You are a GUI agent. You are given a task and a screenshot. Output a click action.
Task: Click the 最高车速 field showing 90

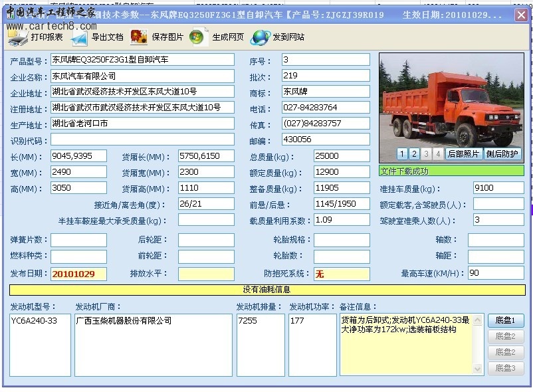coord(496,273)
